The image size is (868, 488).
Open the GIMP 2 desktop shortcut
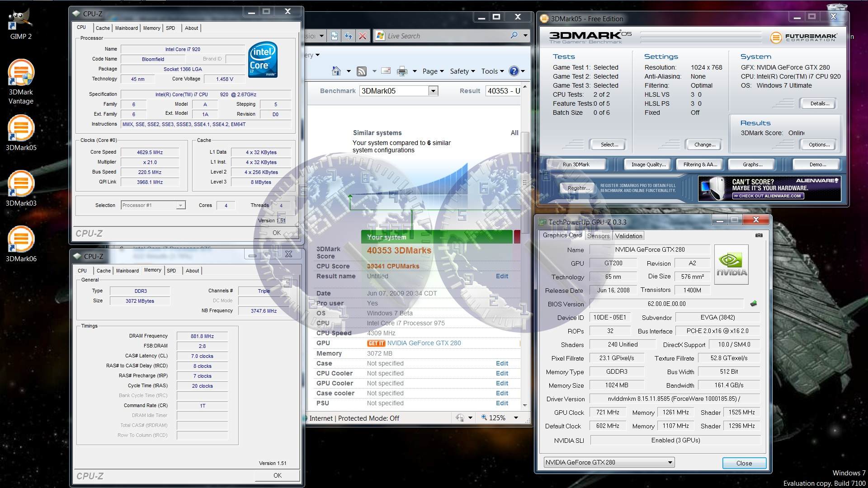click(21, 23)
